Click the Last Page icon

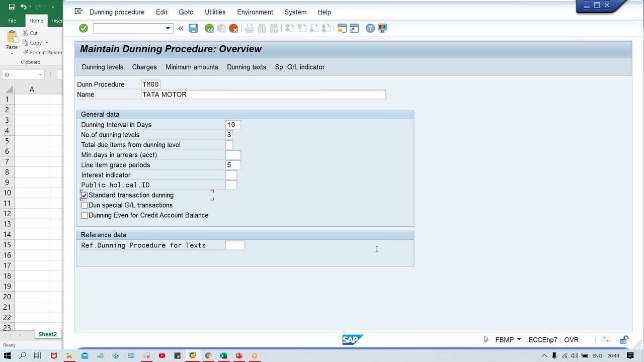click(x=326, y=28)
